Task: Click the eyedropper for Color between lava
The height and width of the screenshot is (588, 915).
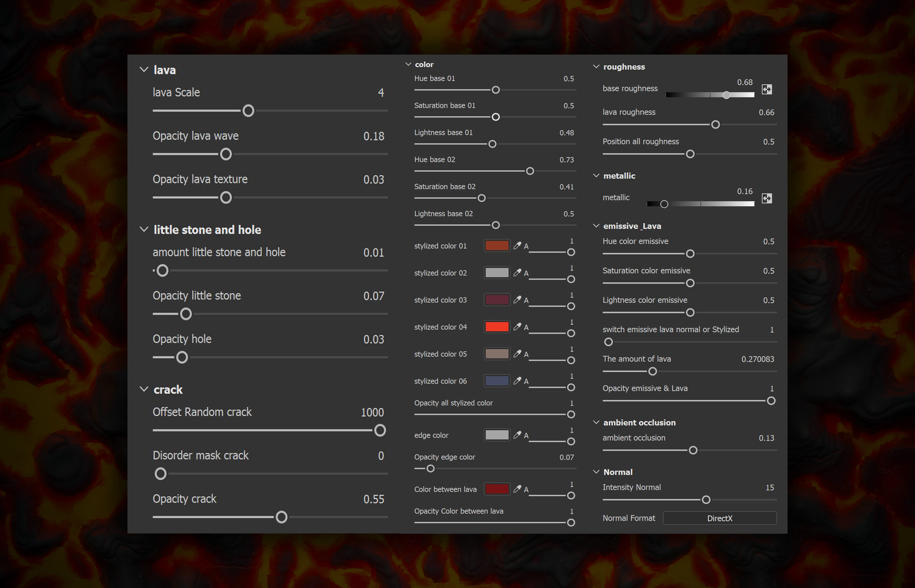Action: [x=517, y=489]
